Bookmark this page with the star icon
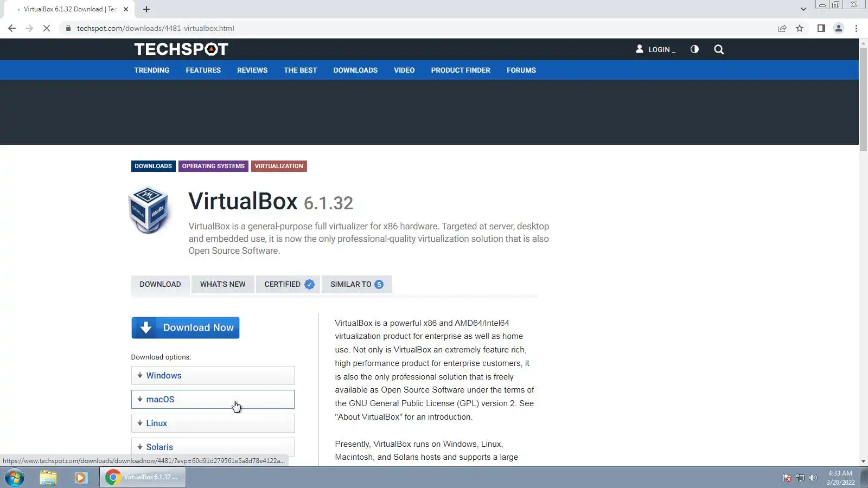 tap(800, 28)
